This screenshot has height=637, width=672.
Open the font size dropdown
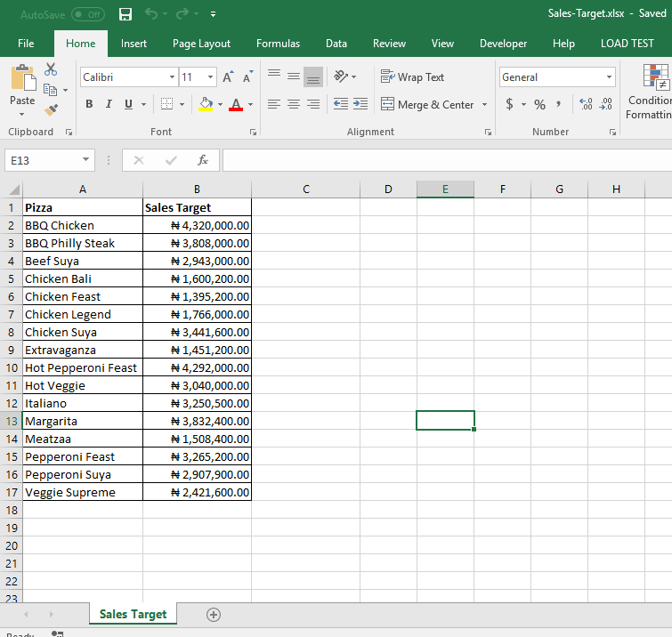tap(210, 77)
